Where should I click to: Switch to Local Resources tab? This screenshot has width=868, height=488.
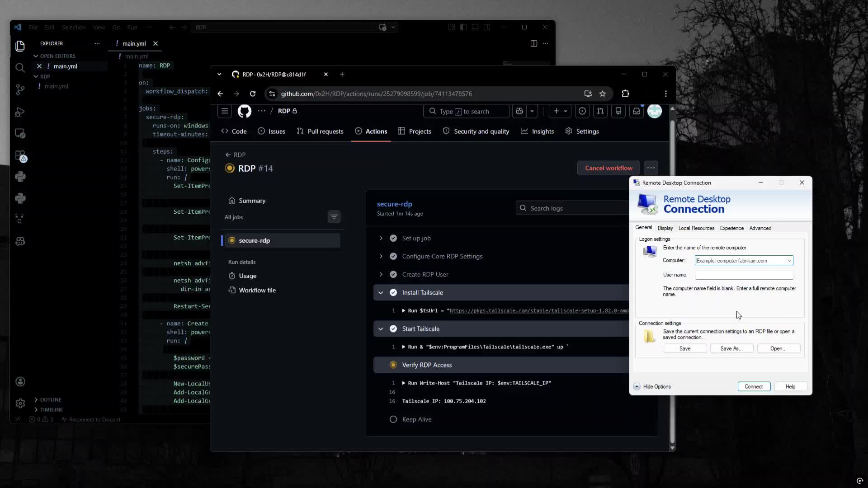[696, 228]
